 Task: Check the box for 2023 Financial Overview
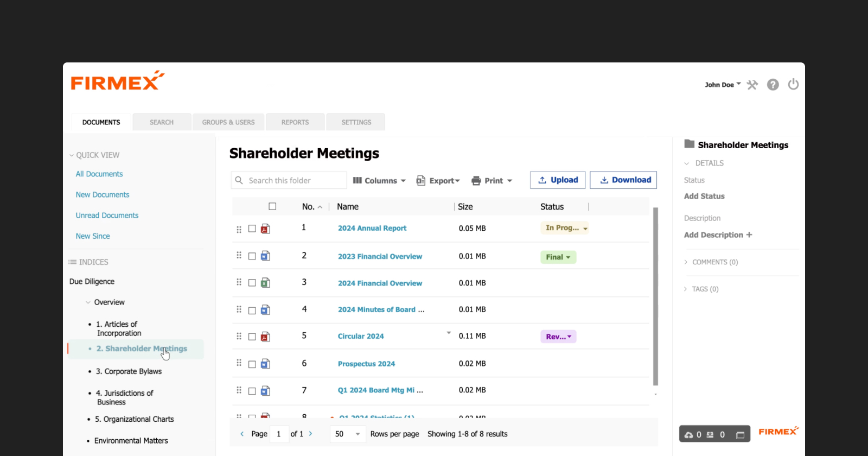coord(252,256)
